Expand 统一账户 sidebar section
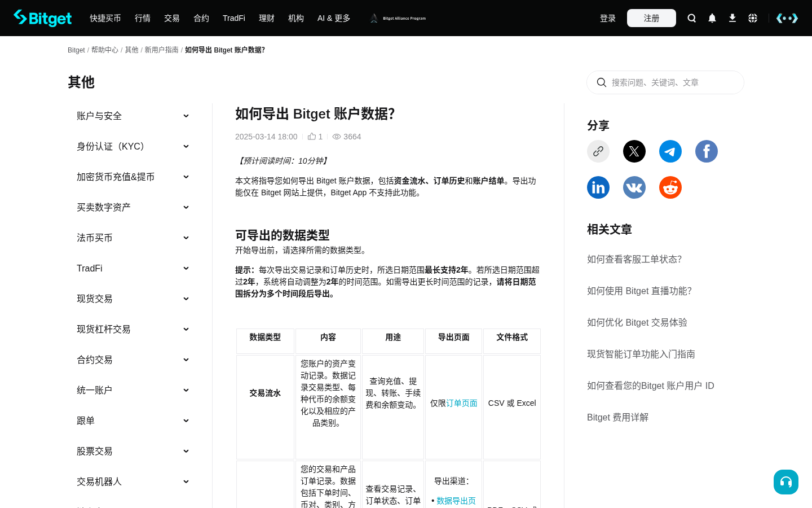The width and height of the screenshot is (812, 508). [133, 390]
